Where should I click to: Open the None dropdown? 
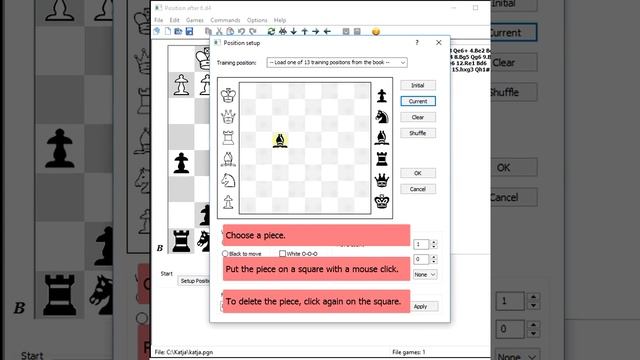(x=425, y=275)
